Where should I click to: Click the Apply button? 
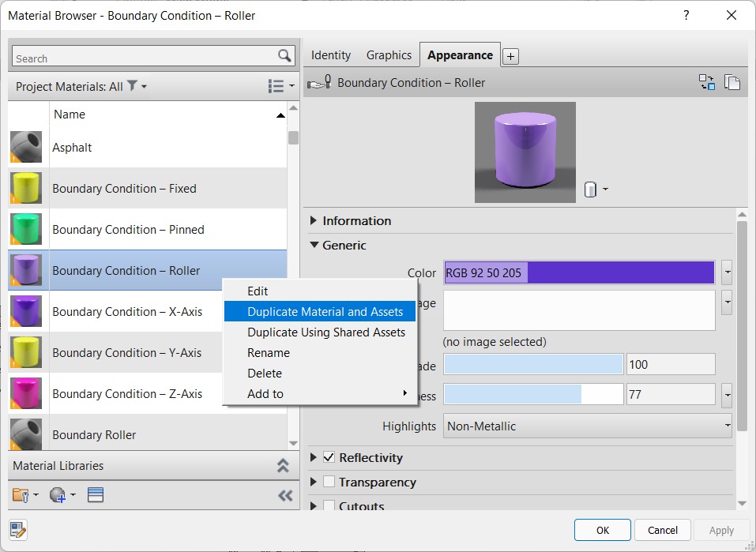721,531
